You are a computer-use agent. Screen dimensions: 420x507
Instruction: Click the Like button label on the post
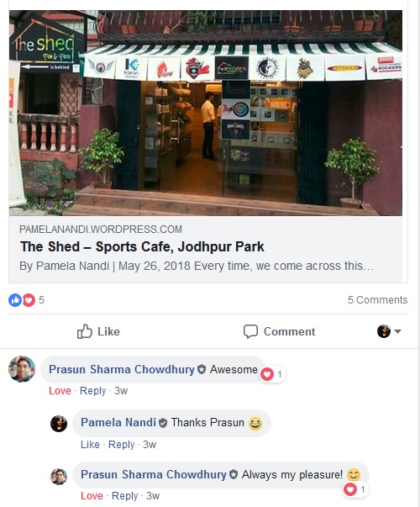[x=108, y=331]
